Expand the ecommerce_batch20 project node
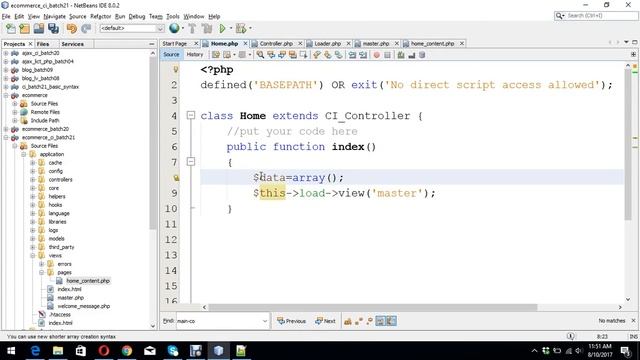This screenshot has width=640, height=360. click(x=6, y=129)
